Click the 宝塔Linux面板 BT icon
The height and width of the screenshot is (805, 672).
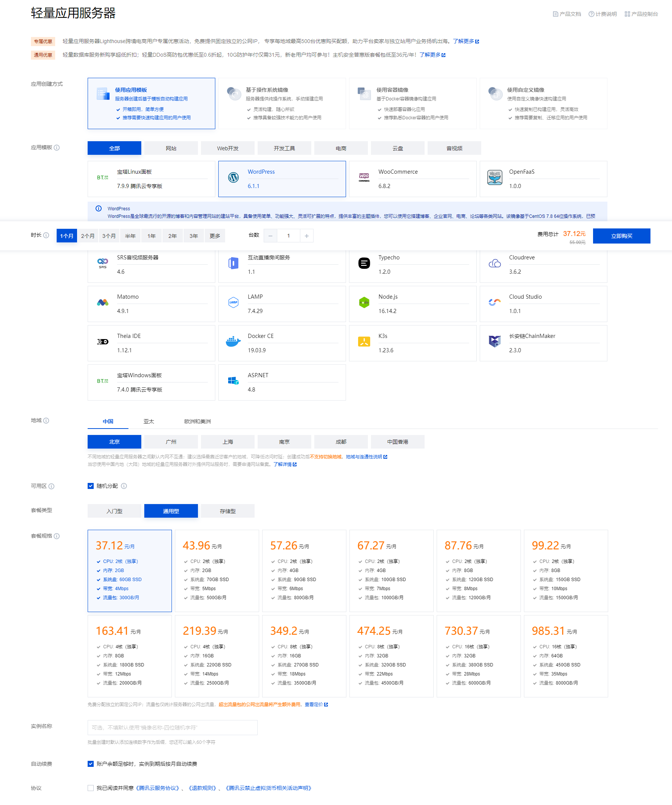point(102,177)
